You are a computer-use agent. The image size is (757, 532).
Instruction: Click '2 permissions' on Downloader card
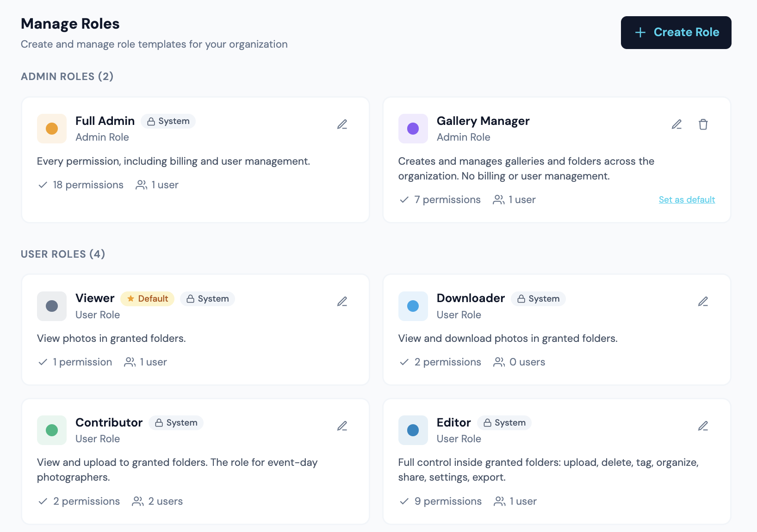pos(441,362)
